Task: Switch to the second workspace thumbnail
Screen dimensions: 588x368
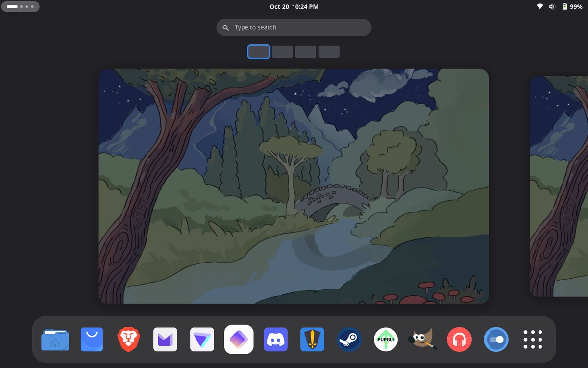Action: 282,52
